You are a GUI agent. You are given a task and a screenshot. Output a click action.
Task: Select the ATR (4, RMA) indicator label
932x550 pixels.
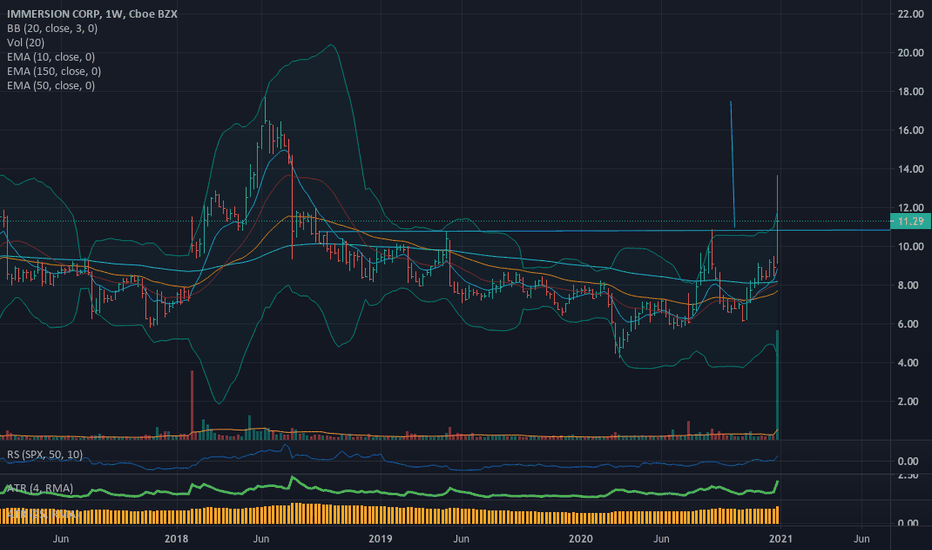pyautogui.click(x=40, y=488)
